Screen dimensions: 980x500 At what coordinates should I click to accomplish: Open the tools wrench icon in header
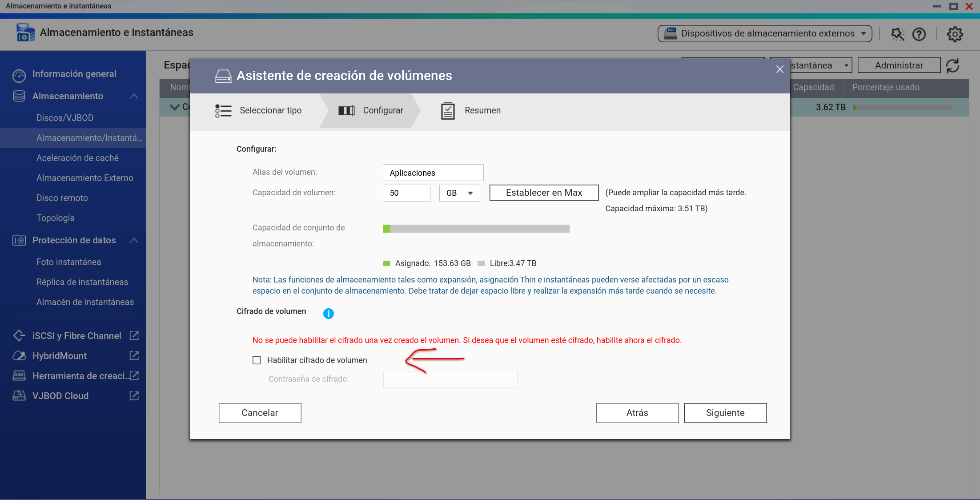[897, 34]
